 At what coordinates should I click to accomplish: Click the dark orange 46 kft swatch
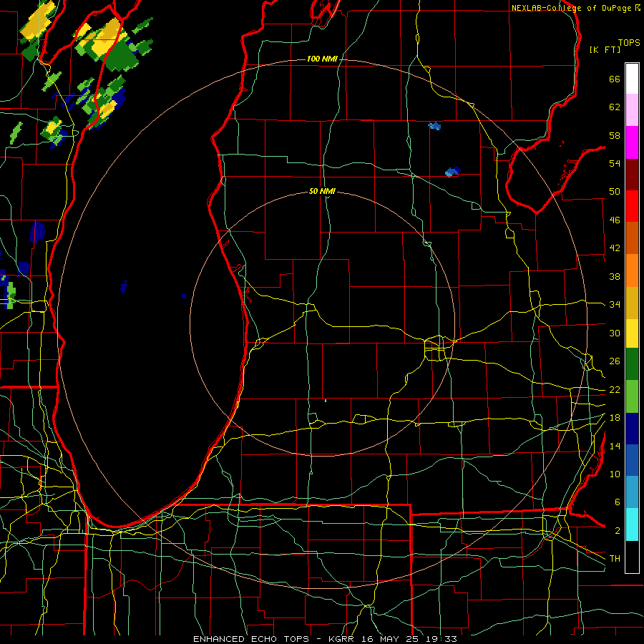click(x=632, y=238)
